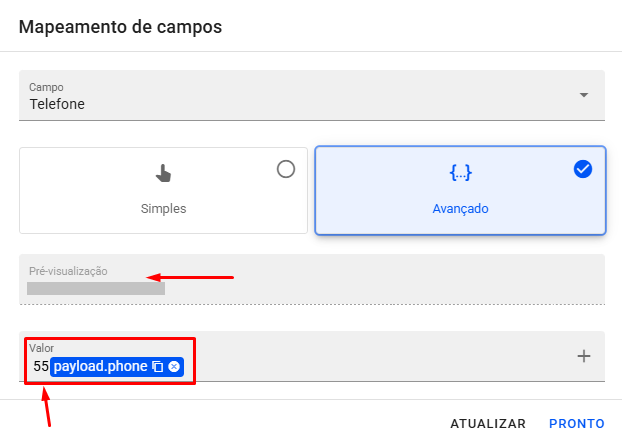Remove the payload.phone chip with its X icon
622x444 pixels.
pos(174,367)
